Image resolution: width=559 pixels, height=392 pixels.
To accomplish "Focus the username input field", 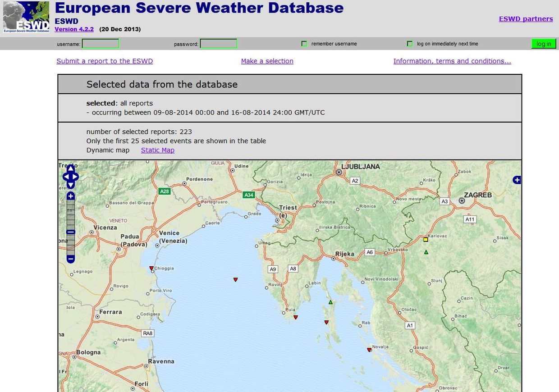I will pyautogui.click(x=101, y=44).
